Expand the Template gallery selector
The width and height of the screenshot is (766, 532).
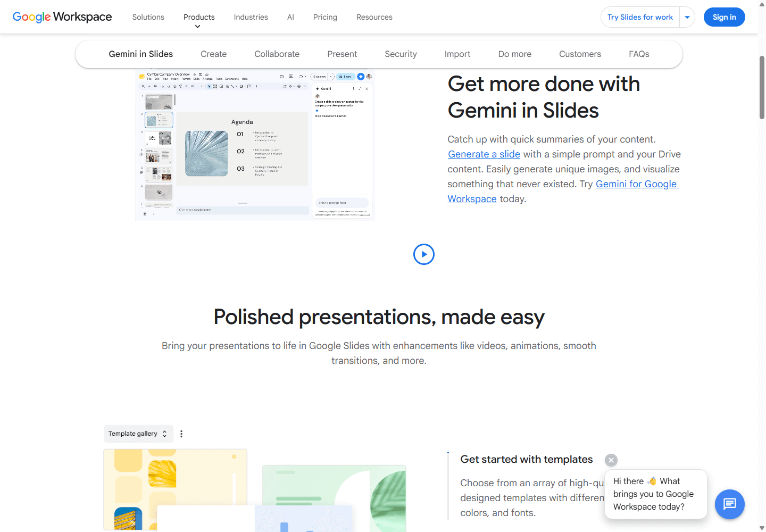[x=138, y=434]
